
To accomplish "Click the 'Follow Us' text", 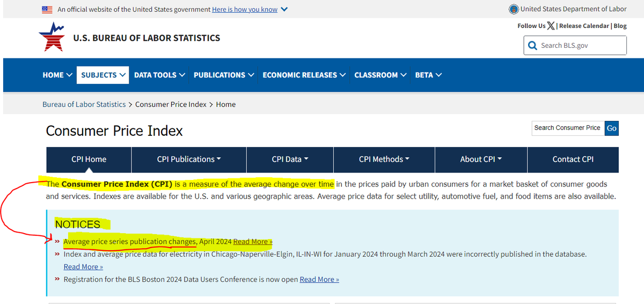I will pos(531,26).
